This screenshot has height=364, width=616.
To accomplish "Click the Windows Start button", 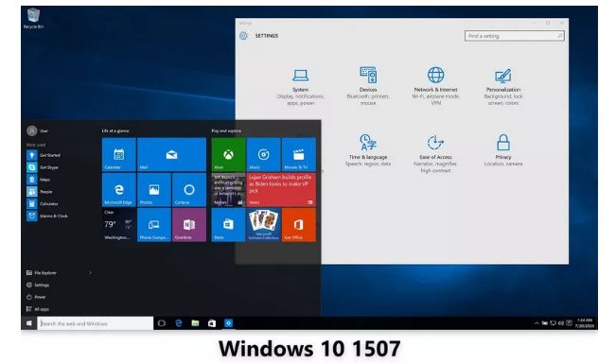I will pos(28,323).
